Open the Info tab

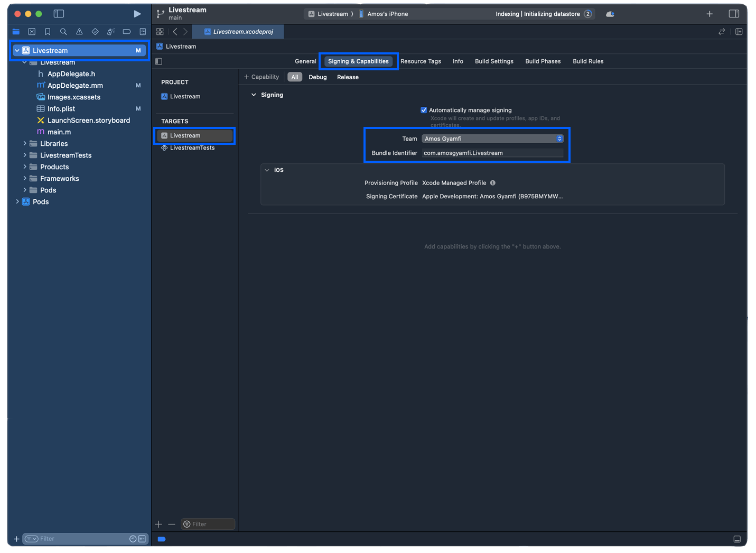pyautogui.click(x=458, y=61)
